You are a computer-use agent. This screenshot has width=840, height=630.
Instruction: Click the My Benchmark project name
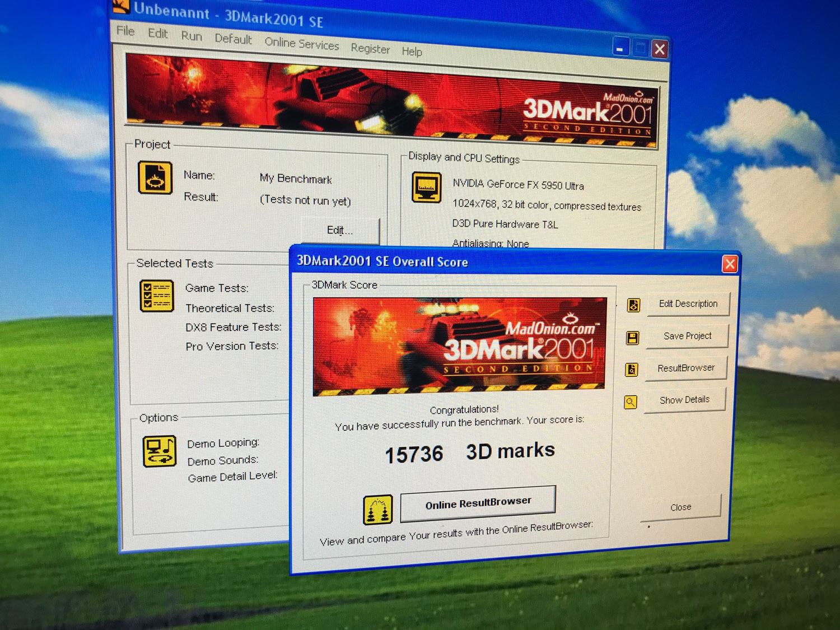(x=296, y=179)
